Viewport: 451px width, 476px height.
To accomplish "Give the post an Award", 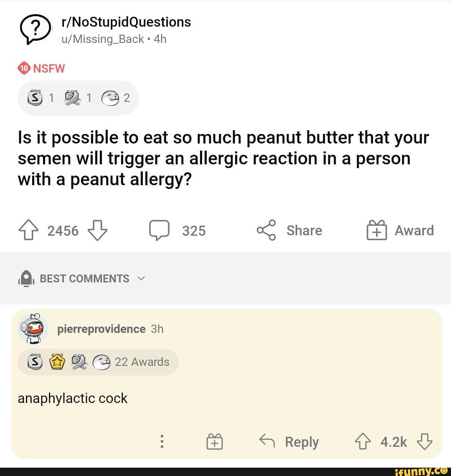I will (377, 230).
